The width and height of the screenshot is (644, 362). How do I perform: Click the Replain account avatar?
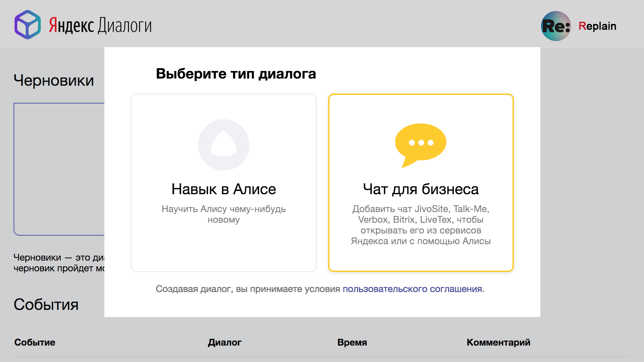tap(556, 26)
